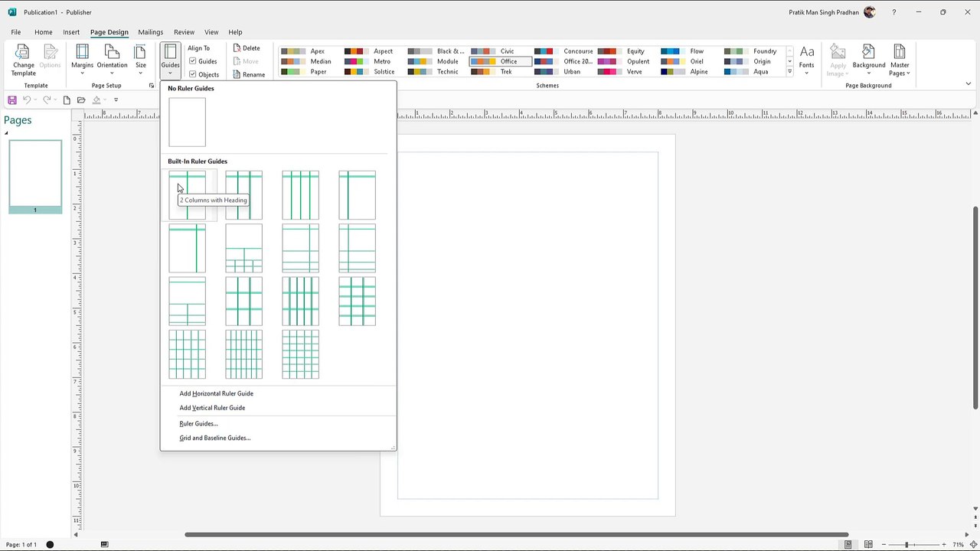Click the Open folder icon in Quick Access

(x=81, y=100)
